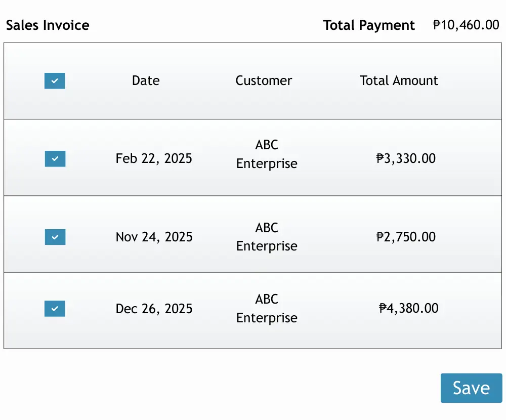Click the ₱2,750.00 amount cell
The height and width of the screenshot is (420, 506).
click(x=406, y=237)
